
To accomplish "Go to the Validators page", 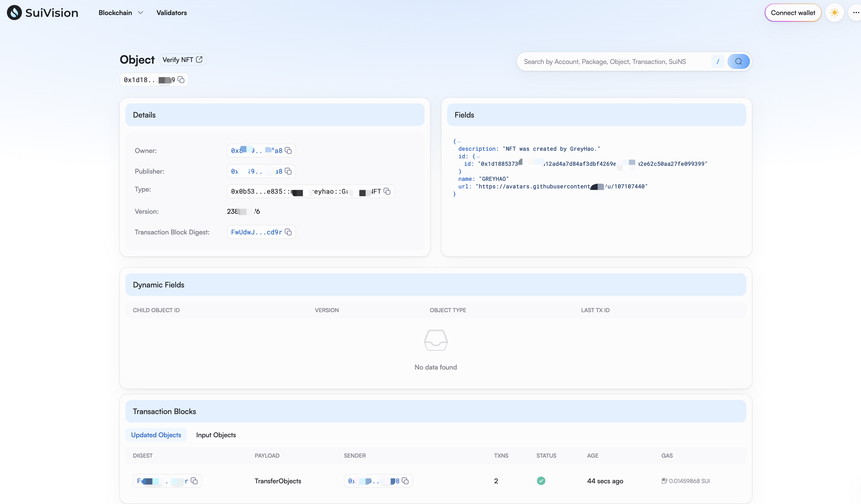I will click(172, 13).
